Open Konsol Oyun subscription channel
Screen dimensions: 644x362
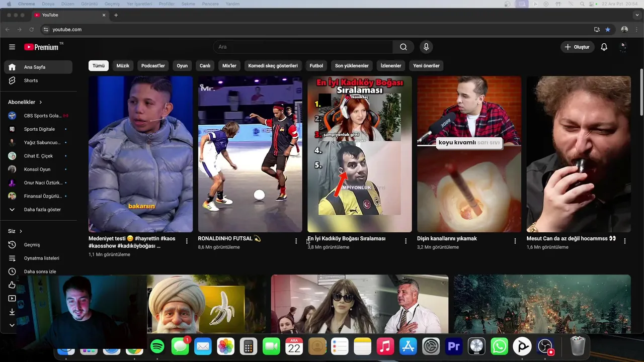point(38,169)
